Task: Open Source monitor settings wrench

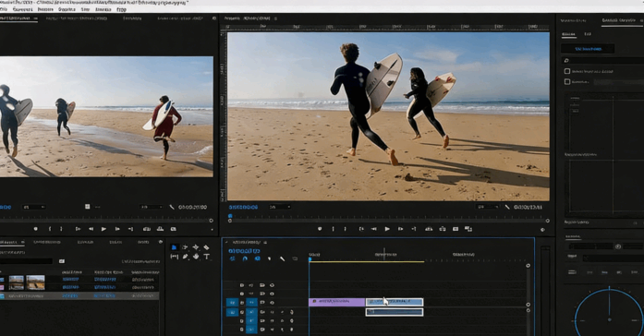Action: coord(171,207)
